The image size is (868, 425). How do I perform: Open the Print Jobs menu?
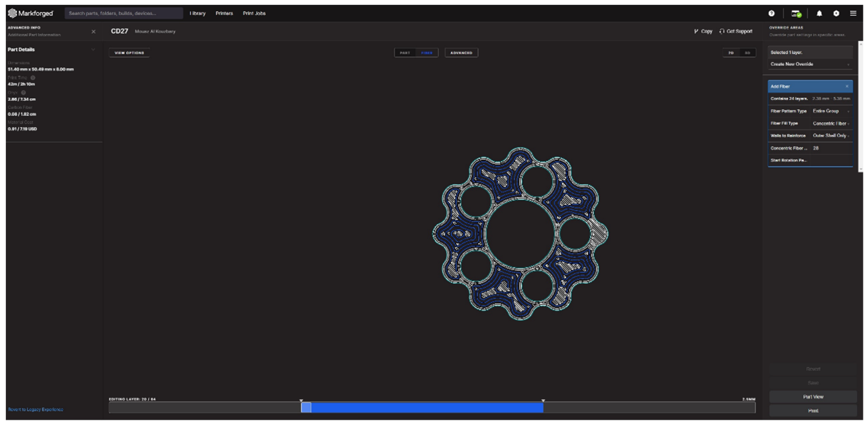pos(254,13)
